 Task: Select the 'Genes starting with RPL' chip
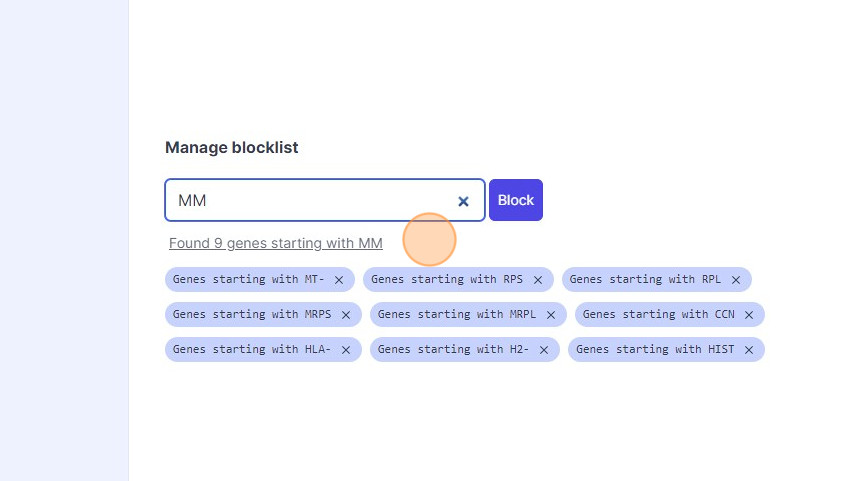[x=645, y=280]
